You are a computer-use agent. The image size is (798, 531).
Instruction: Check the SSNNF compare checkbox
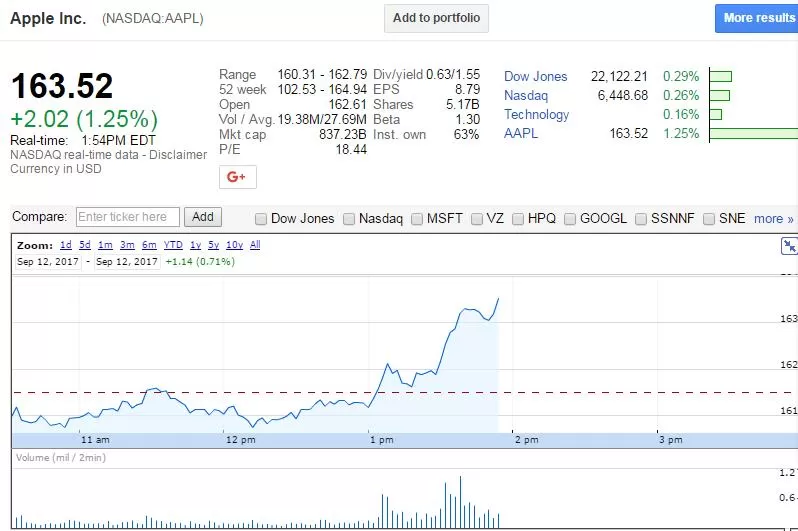[x=641, y=219]
